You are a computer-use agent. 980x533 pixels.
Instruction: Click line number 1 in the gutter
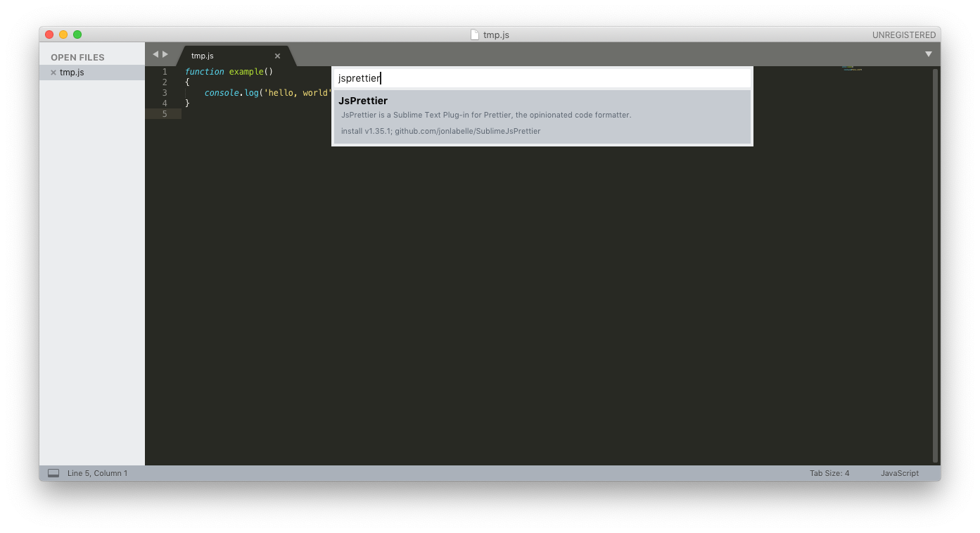pos(165,72)
